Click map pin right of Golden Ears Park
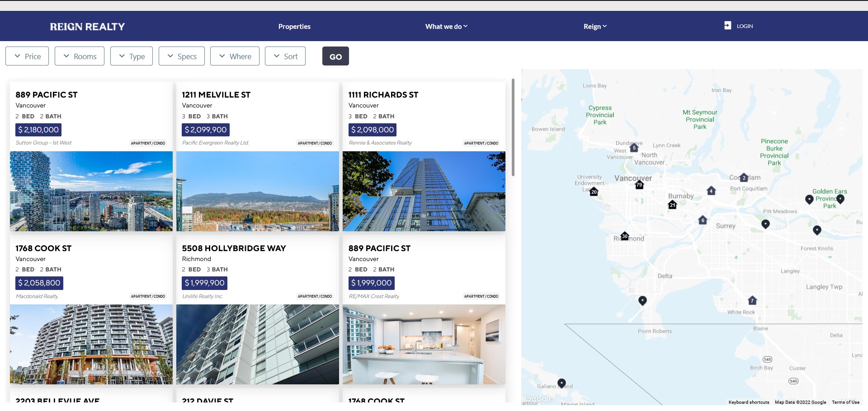 [840, 199]
